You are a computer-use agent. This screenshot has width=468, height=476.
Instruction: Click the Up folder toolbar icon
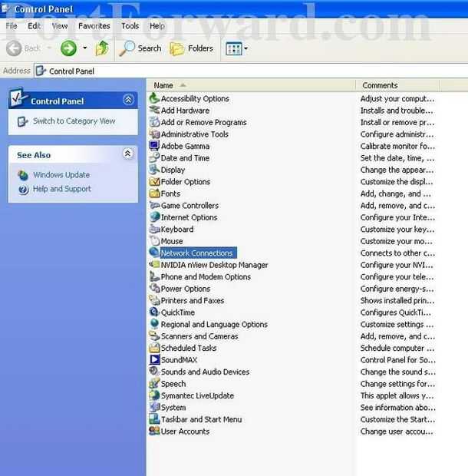(102, 48)
